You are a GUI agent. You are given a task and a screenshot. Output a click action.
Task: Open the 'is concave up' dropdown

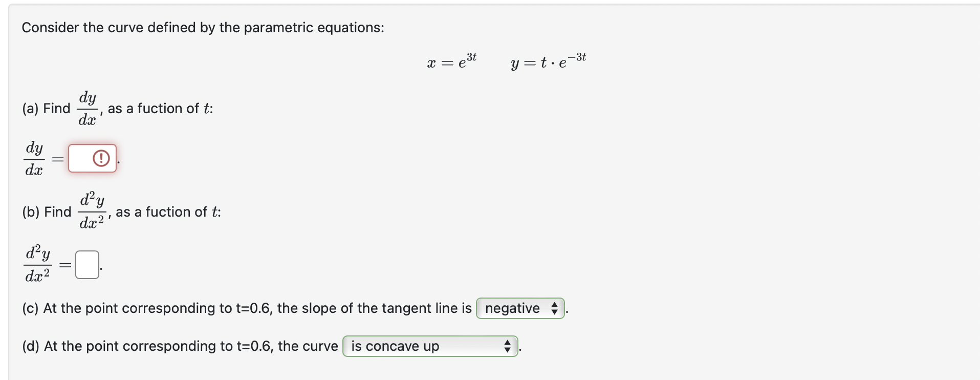pos(430,346)
